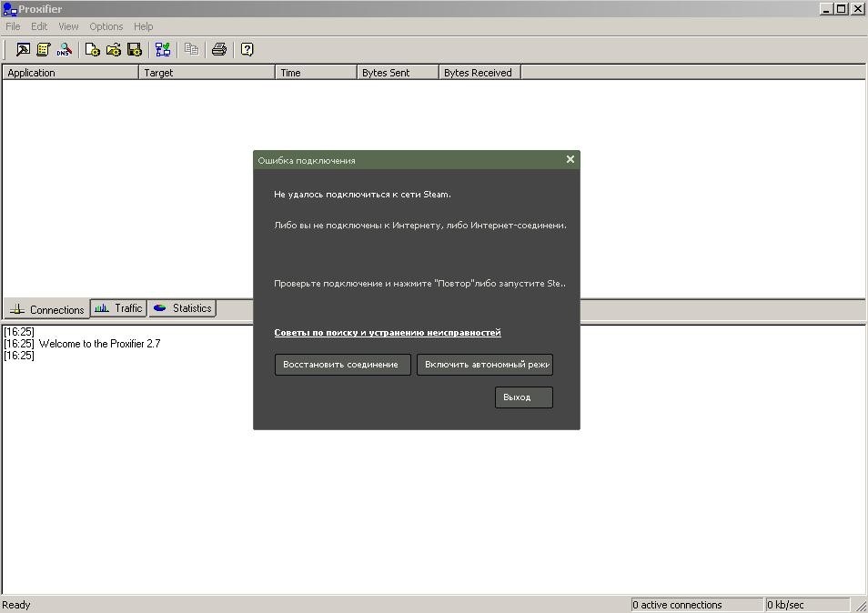Open the File menu
The height and width of the screenshot is (613, 868).
click(13, 26)
